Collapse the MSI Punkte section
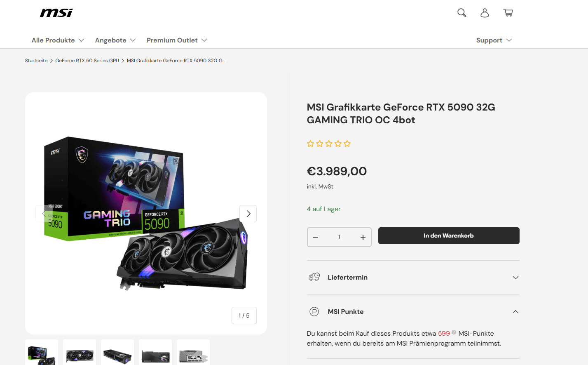The width and height of the screenshot is (588, 365). click(x=413, y=312)
